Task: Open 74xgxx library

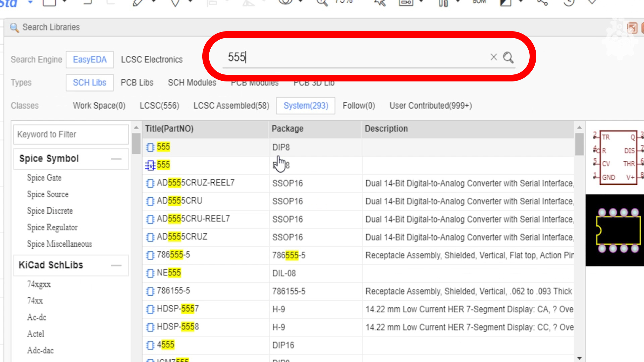Action: click(39, 284)
